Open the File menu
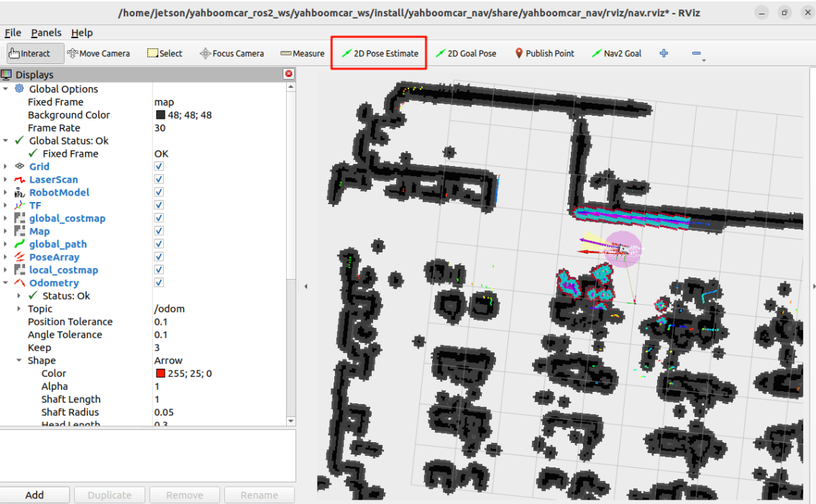The width and height of the screenshot is (816, 504). [x=12, y=32]
